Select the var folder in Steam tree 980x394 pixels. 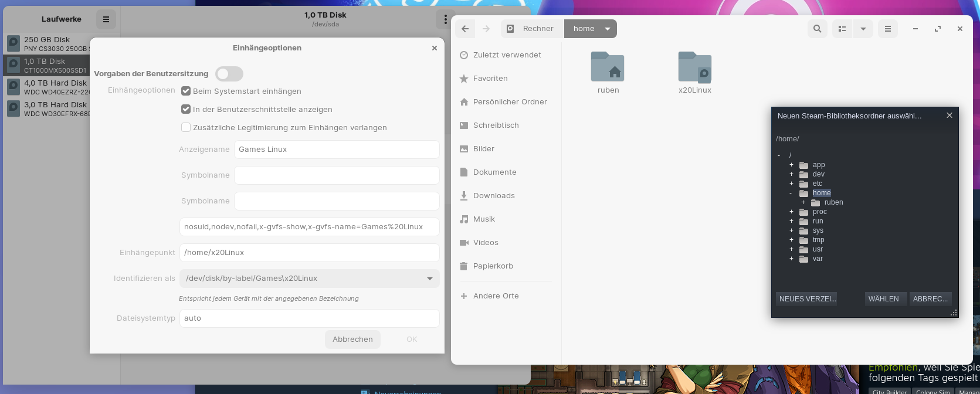point(818,259)
